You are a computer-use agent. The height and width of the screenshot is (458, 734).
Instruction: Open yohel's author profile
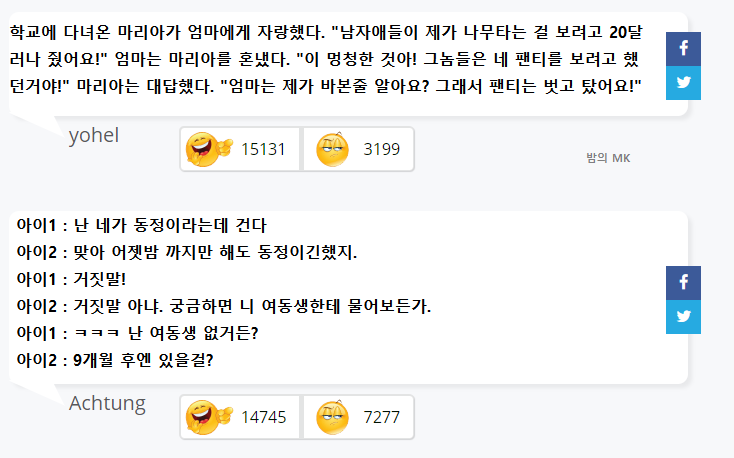tap(94, 135)
